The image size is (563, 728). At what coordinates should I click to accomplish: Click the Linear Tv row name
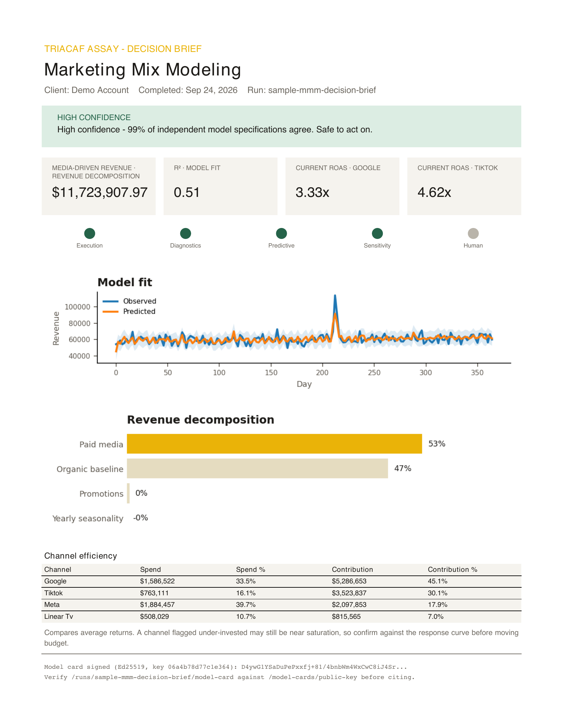59,617
